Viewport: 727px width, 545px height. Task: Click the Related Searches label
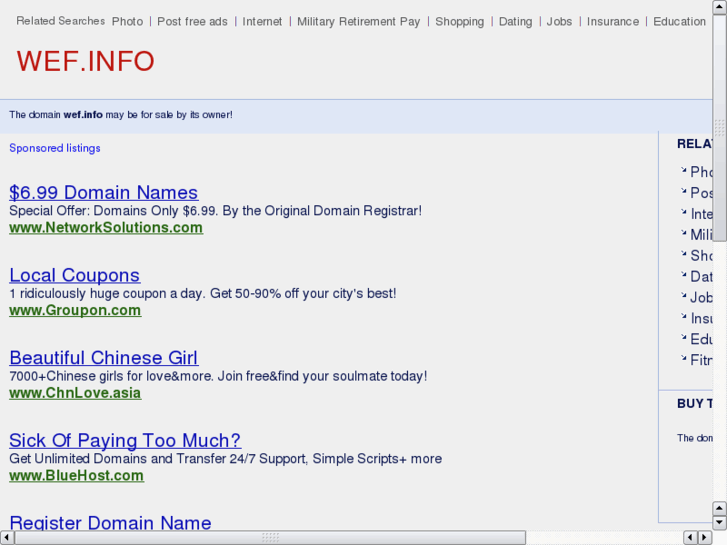(x=61, y=21)
